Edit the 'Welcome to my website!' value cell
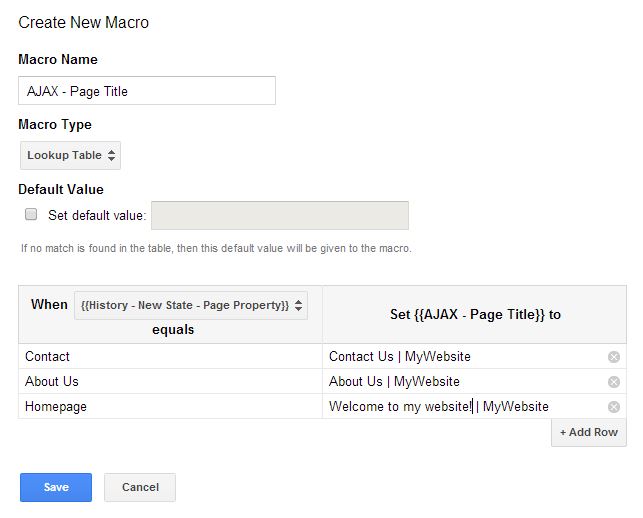This screenshot has height=518, width=643. pos(463,406)
